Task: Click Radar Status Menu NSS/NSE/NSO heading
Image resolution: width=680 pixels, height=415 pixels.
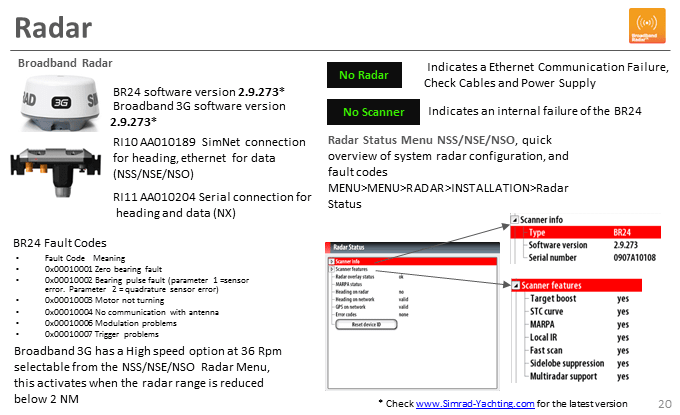Action: 422,140
